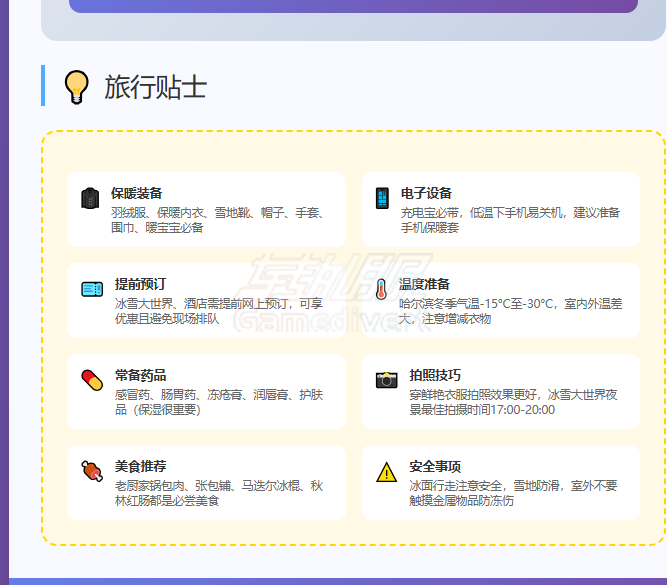
Task: Click the text starting 羽绒服、保暖内衣
Action: pyautogui.click(x=218, y=220)
